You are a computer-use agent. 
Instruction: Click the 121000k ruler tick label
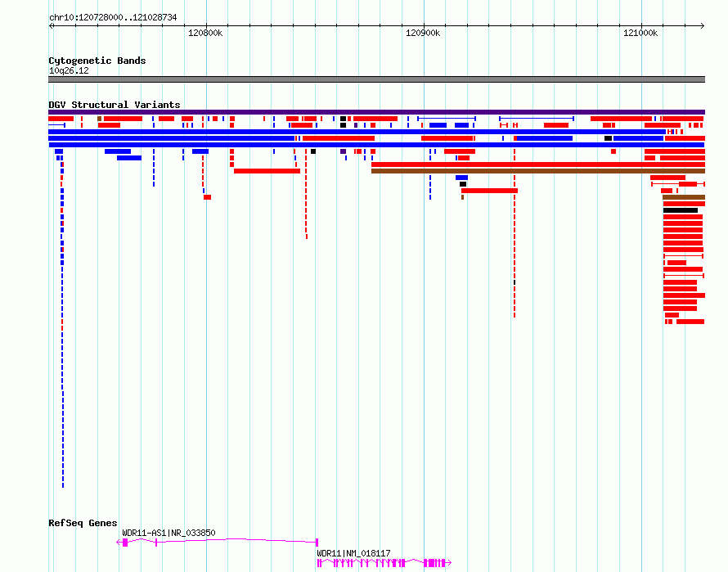640,33
